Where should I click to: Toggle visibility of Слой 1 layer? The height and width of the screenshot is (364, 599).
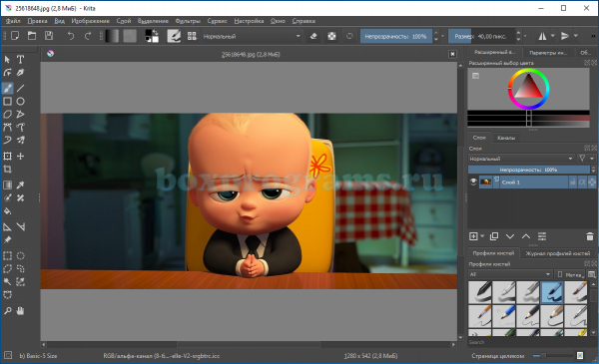pos(473,182)
